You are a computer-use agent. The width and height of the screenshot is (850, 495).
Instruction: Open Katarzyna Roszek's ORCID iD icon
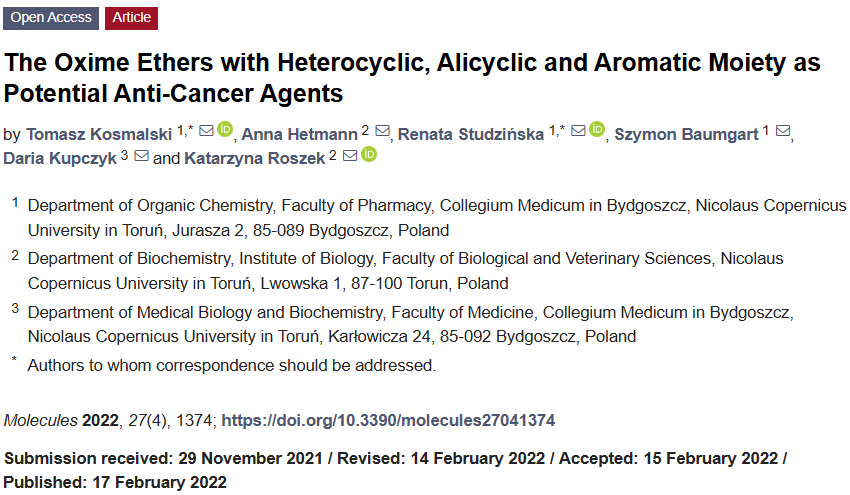(x=369, y=154)
